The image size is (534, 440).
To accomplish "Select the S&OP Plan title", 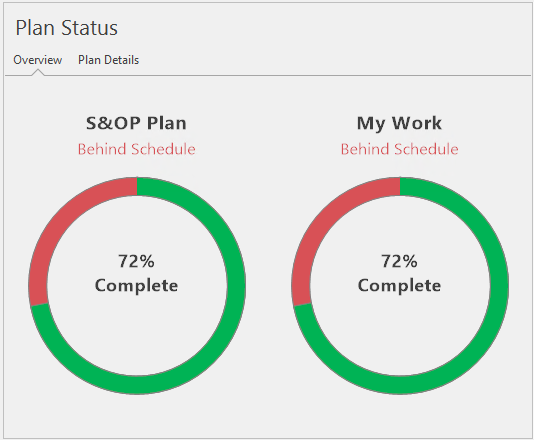I will 136,123.
